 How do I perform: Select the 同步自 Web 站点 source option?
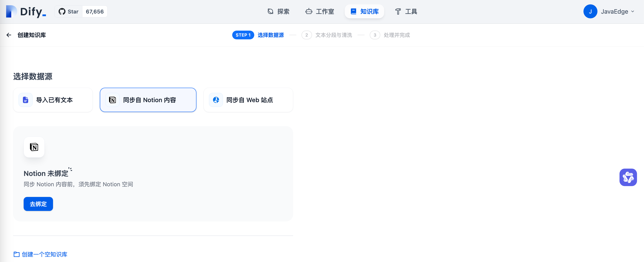click(x=248, y=100)
